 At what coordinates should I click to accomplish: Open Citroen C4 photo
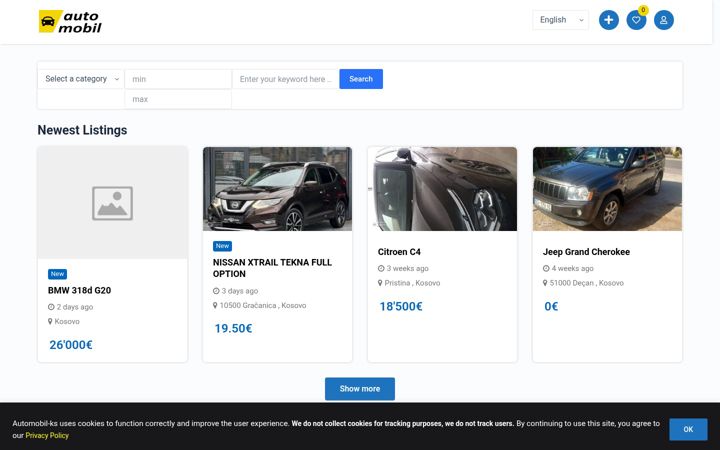442,189
